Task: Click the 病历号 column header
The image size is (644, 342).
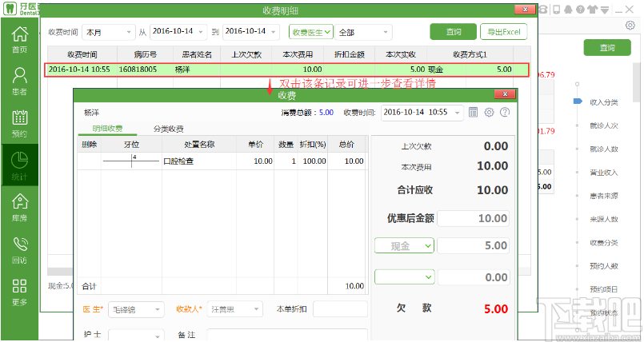Action: pos(145,54)
